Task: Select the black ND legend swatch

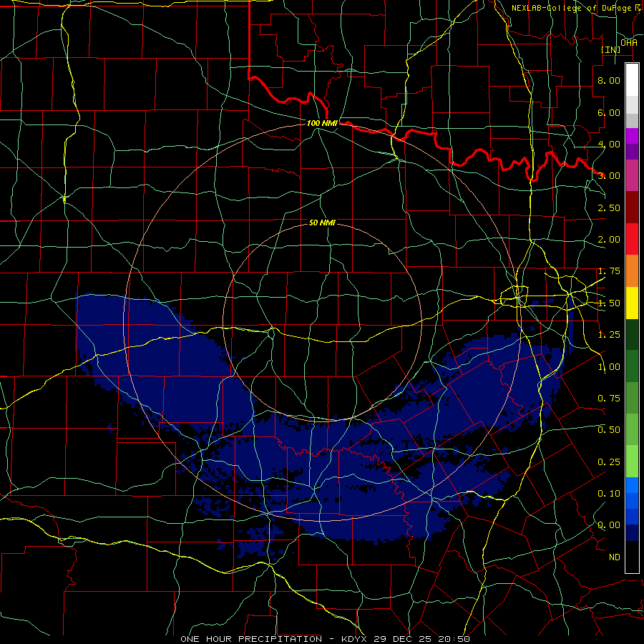Action: (632, 557)
